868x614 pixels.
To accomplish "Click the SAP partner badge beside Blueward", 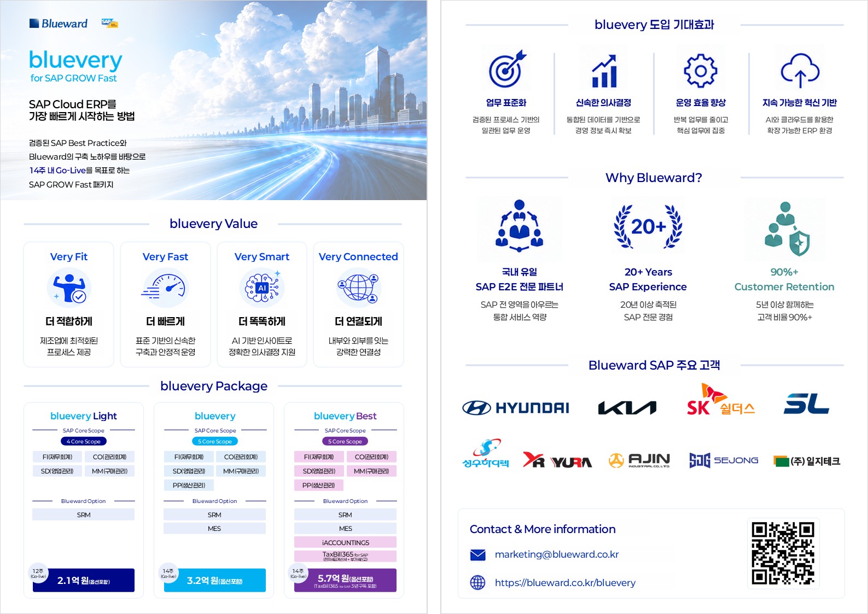I will (x=109, y=23).
